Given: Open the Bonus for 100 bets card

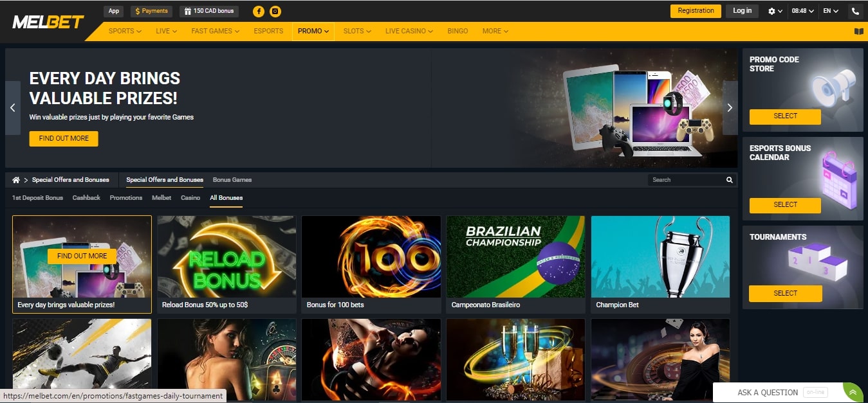Looking at the screenshot, I should tap(371, 264).
